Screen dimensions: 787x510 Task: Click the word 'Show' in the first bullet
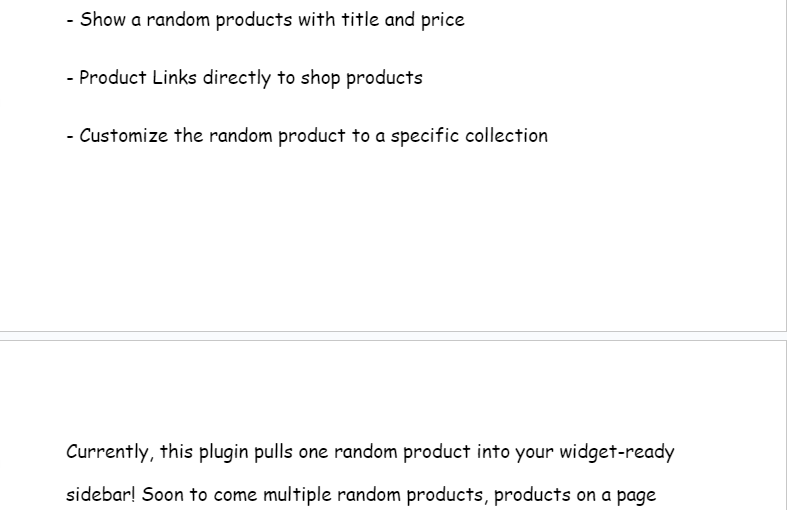103,20
